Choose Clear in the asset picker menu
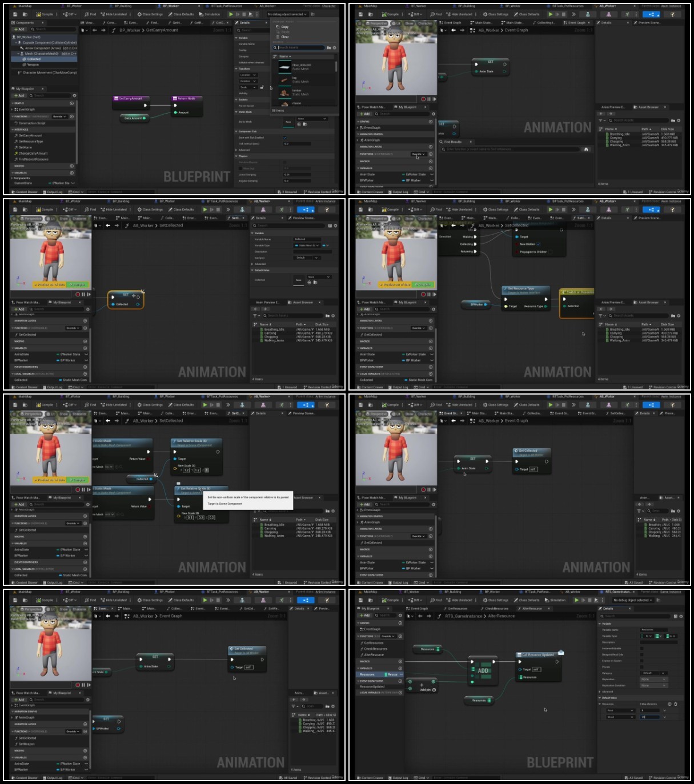Viewport: 694px width, 784px height. (x=284, y=37)
